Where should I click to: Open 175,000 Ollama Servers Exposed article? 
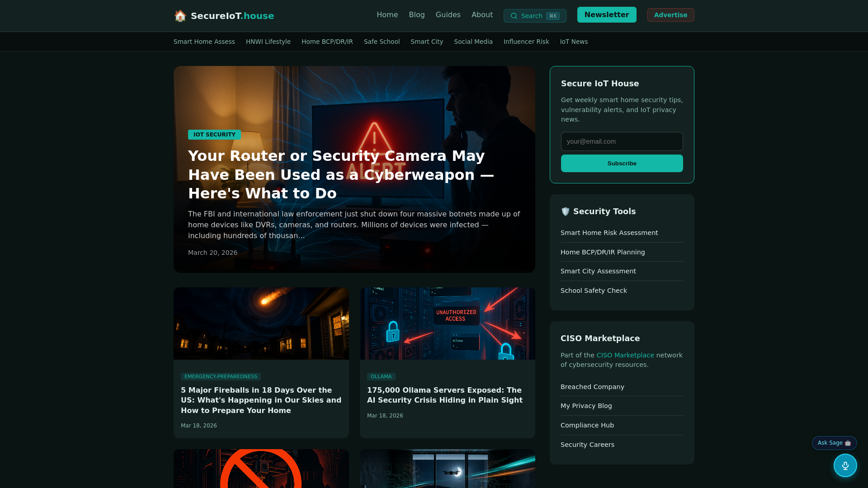(445, 395)
